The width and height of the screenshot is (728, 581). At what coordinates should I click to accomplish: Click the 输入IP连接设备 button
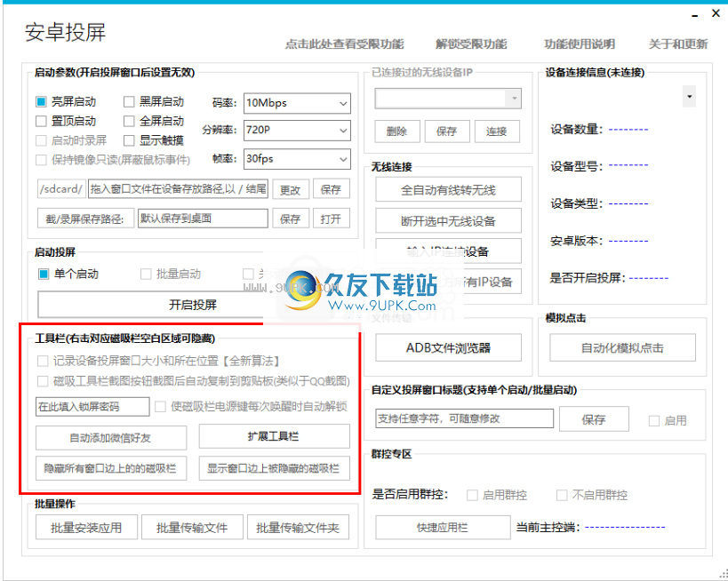tap(448, 251)
